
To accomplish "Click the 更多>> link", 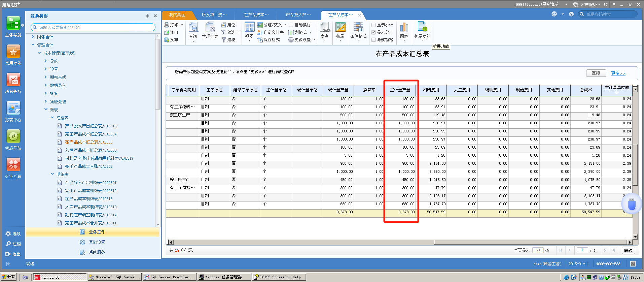I will [x=618, y=73].
